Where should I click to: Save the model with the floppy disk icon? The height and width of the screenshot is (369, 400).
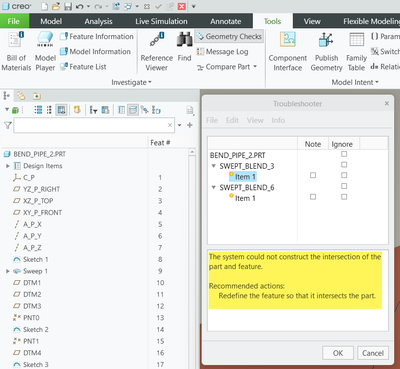(x=68, y=6)
